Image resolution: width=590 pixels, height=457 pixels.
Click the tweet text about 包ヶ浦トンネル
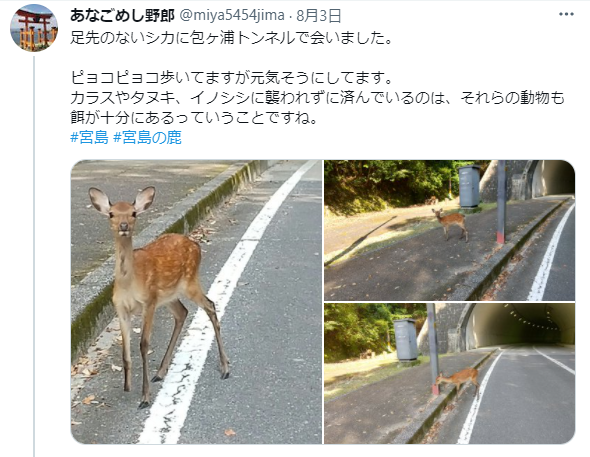click(x=232, y=38)
